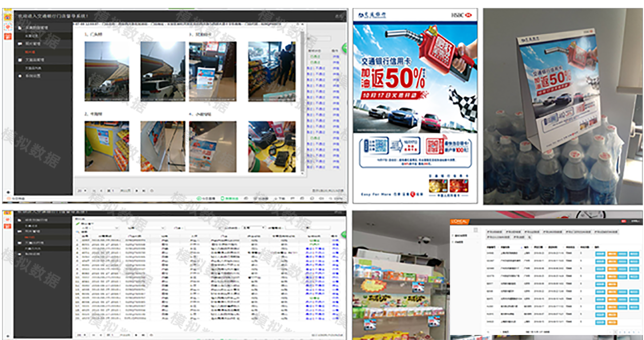The width and height of the screenshot is (644, 340).
Task: Open the yellow payment terminal photo
Action: [271, 146]
